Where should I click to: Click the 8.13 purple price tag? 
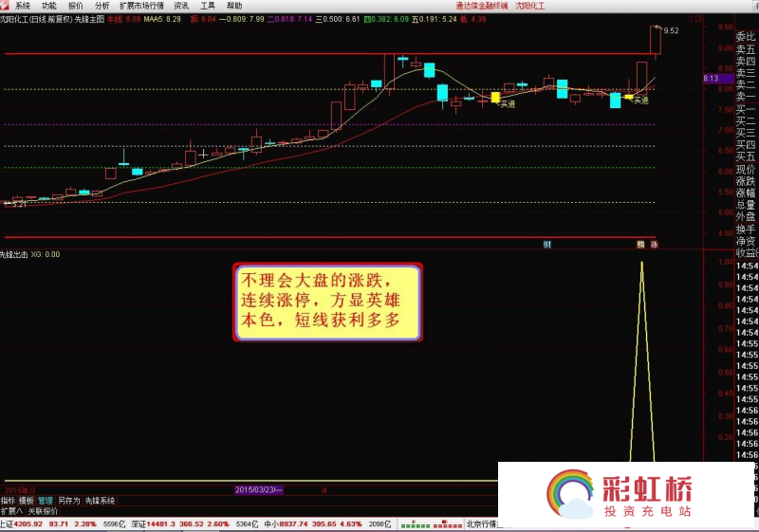(x=712, y=79)
